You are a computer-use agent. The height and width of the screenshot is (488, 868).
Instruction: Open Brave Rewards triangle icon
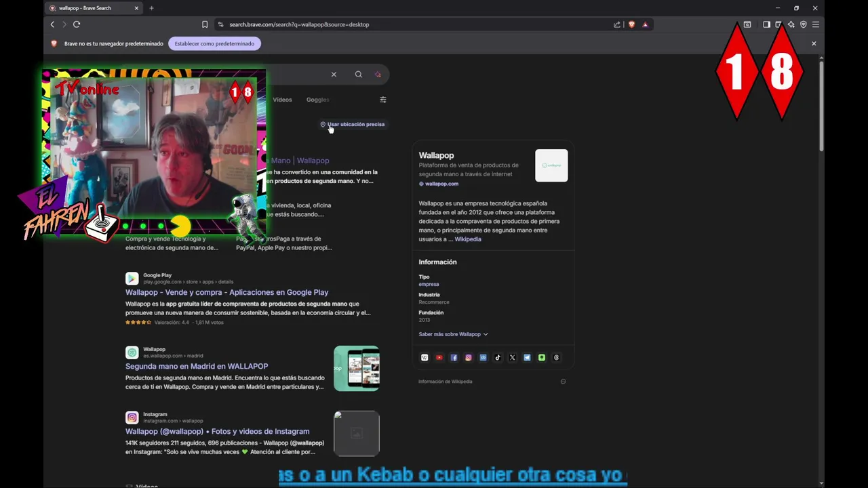coord(645,24)
